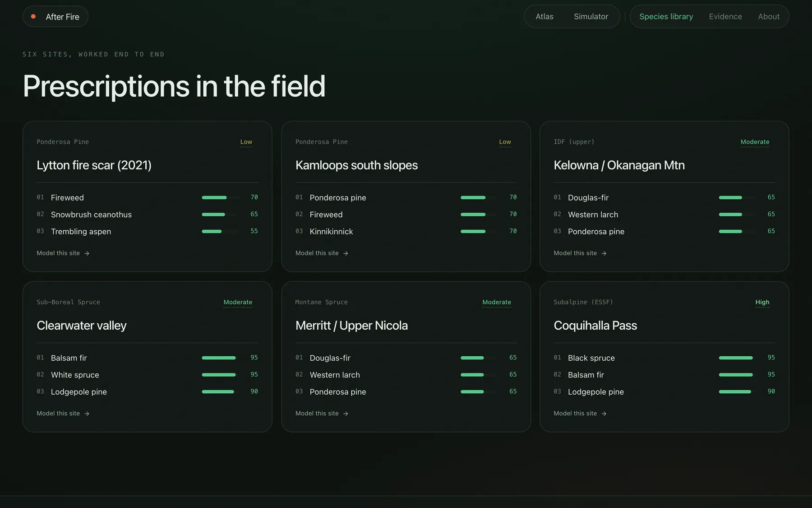This screenshot has height=508, width=812.
Task: Click Model this site under Merritt / Upper Nicola
Action: (x=322, y=414)
